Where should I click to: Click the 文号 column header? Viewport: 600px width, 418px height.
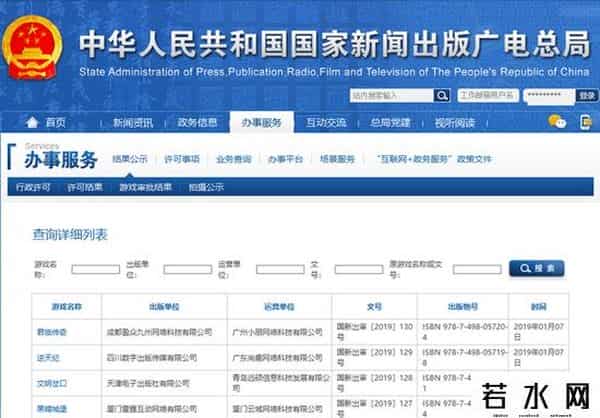[374, 307]
